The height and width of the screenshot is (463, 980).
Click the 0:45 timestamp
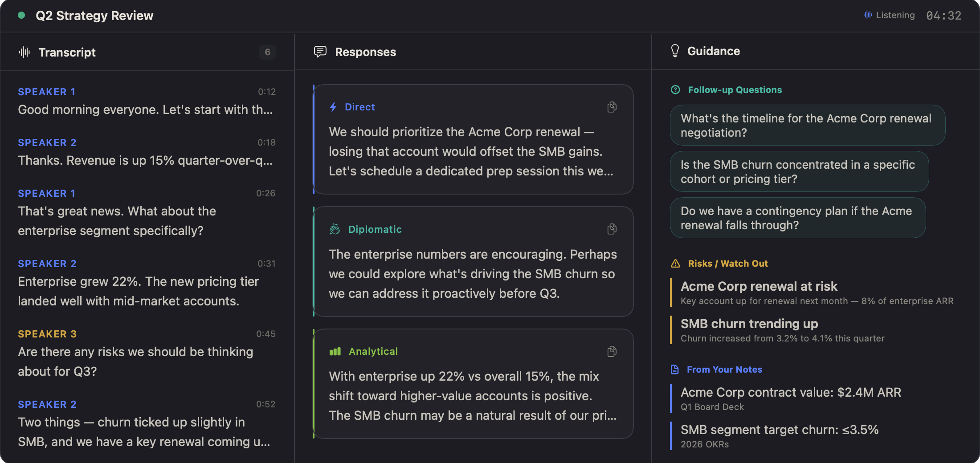tap(265, 334)
